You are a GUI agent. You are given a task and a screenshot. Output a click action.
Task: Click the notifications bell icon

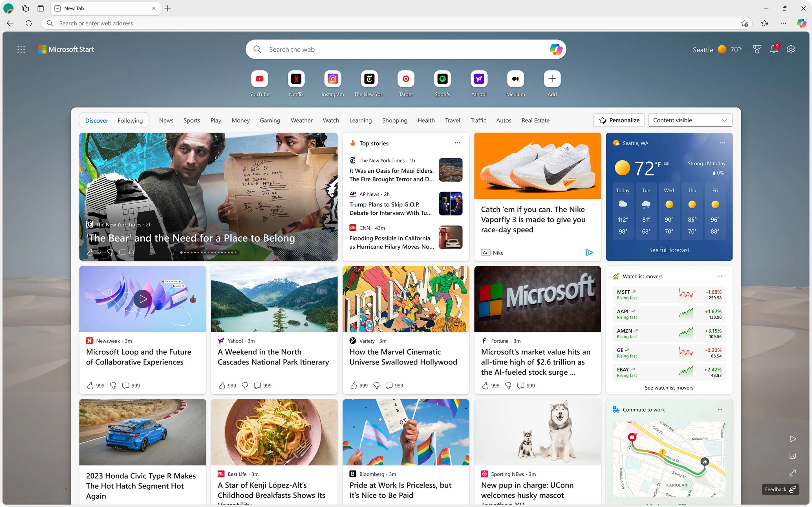pos(774,49)
